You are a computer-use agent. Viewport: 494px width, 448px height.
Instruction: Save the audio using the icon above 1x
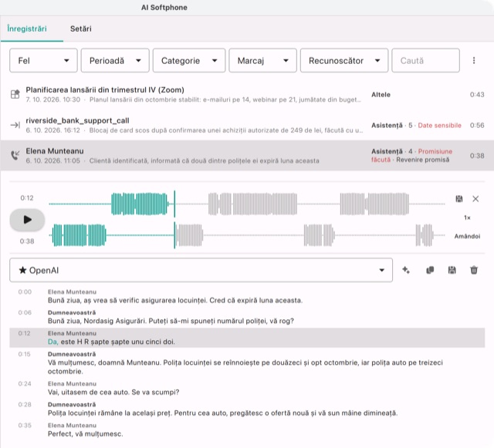(459, 199)
